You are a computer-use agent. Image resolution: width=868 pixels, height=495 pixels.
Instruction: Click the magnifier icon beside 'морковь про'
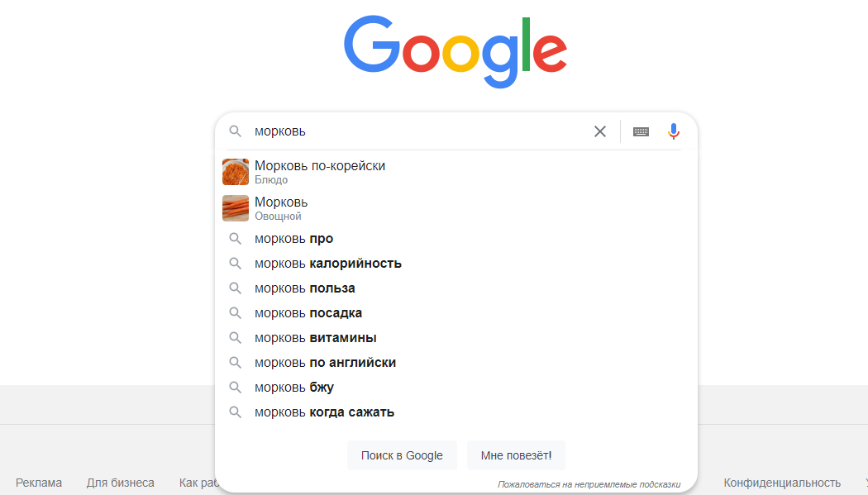[x=236, y=238]
